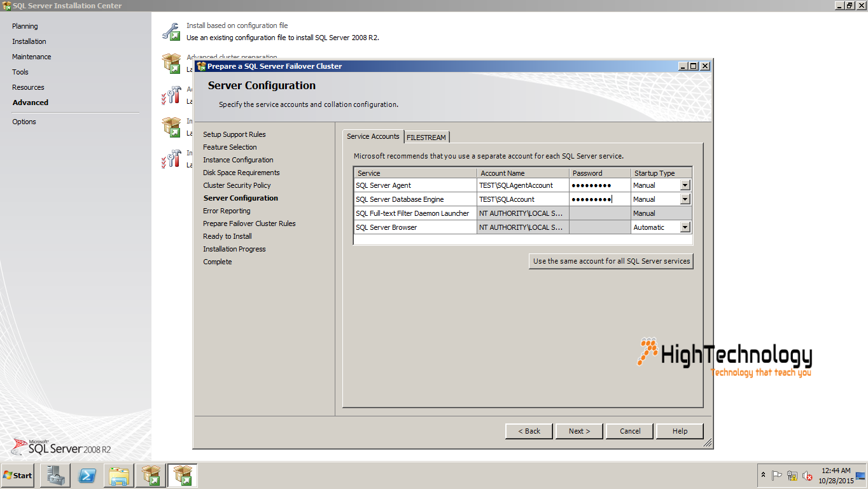Screen dimensions: 868x489
Task: Click Server Configuration step in wizard list
Action: click(x=241, y=198)
